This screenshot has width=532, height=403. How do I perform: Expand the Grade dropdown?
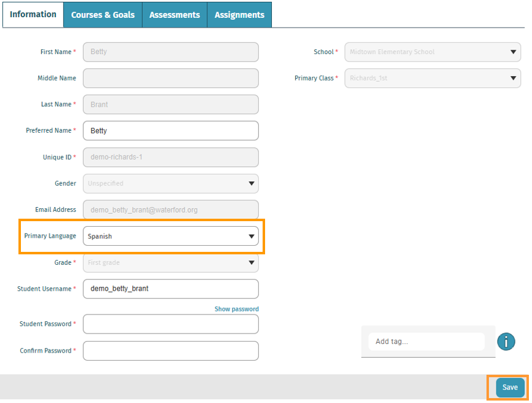tap(170, 262)
